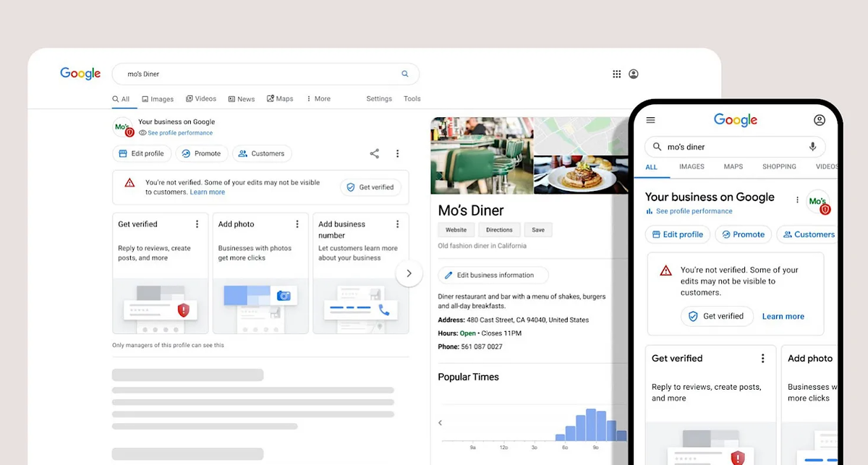Open three-dot menu beside mobile business title
This screenshot has width=868, height=465.
pos(797,200)
